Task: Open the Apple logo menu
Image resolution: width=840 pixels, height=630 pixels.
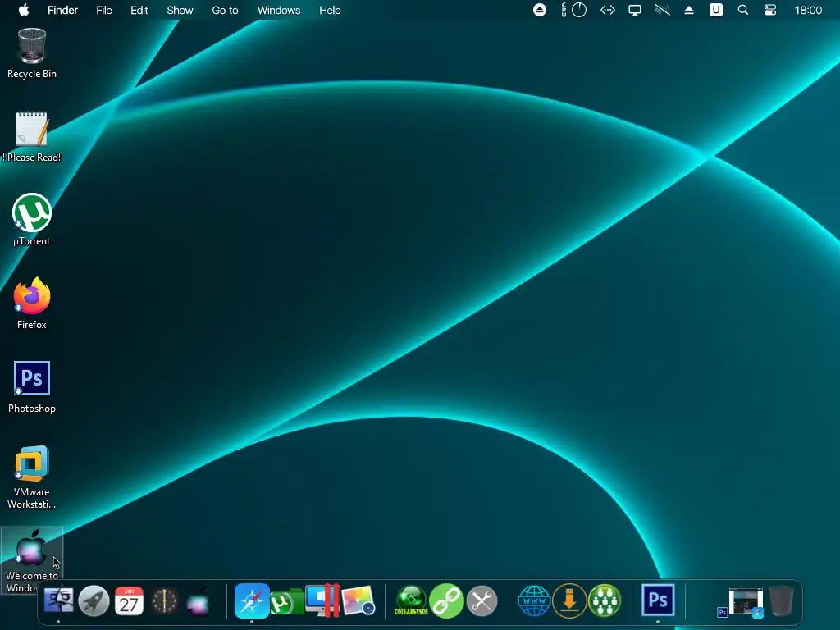Action: 24,10
